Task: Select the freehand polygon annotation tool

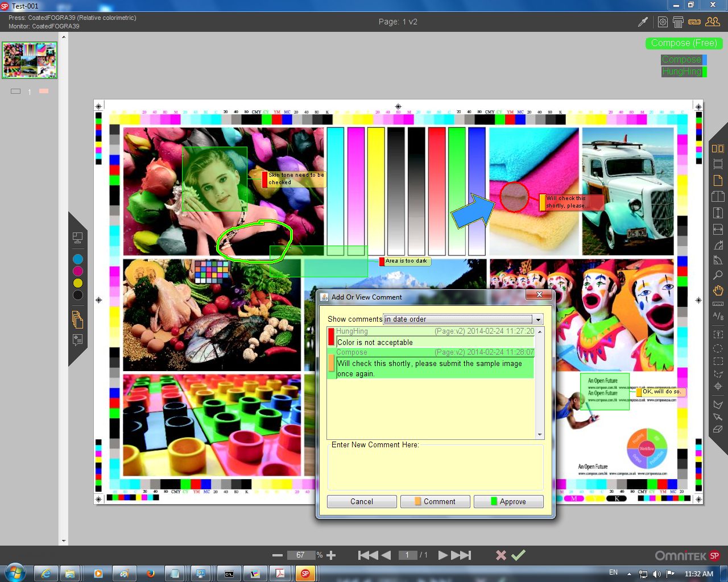Action: pos(718,374)
